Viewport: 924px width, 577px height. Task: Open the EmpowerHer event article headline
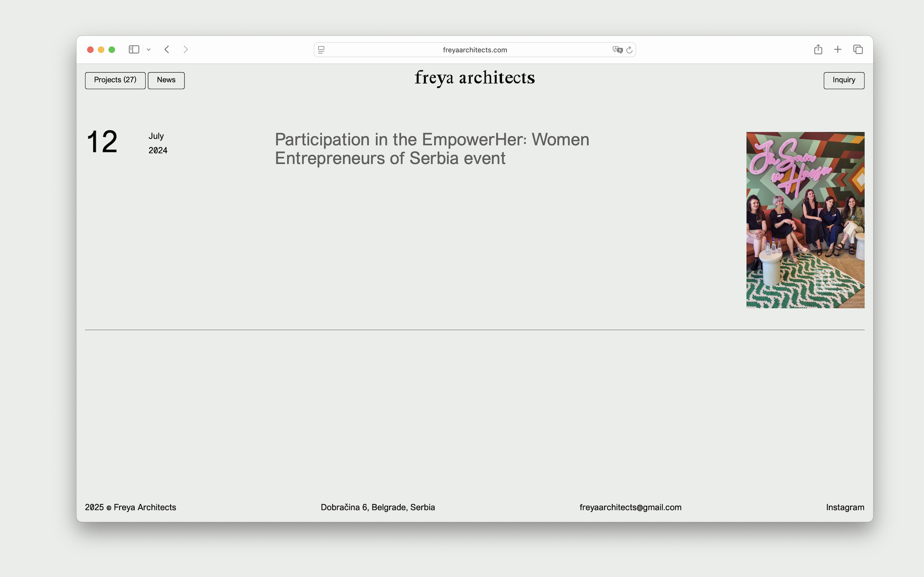pos(431,149)
